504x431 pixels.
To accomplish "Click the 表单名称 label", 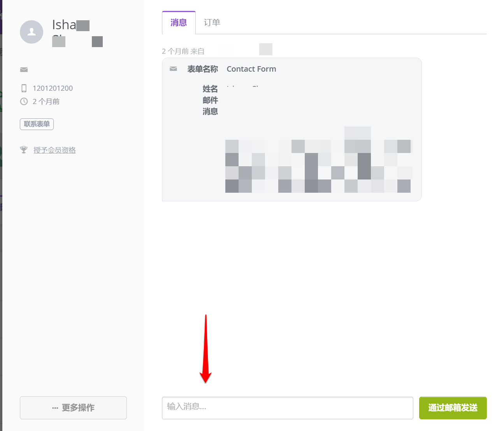I will (202, 69).
